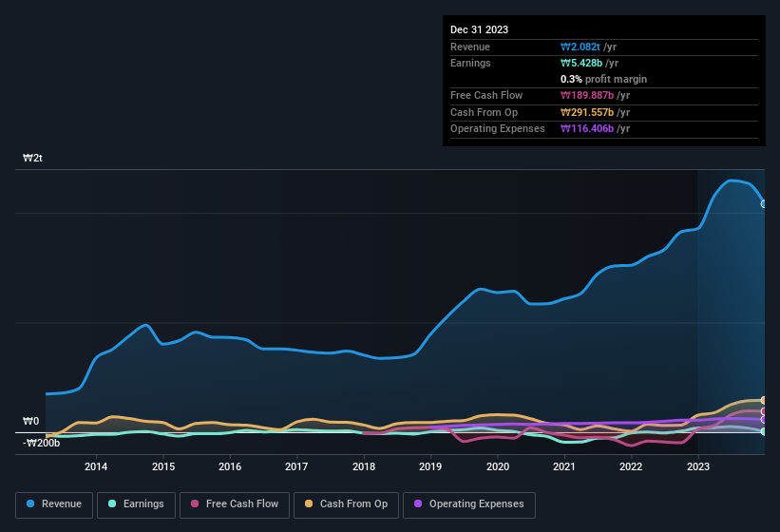Screen dimensions: 780x532
Task: Click the 2015 x-axis label
Action: tap(163, 466)
